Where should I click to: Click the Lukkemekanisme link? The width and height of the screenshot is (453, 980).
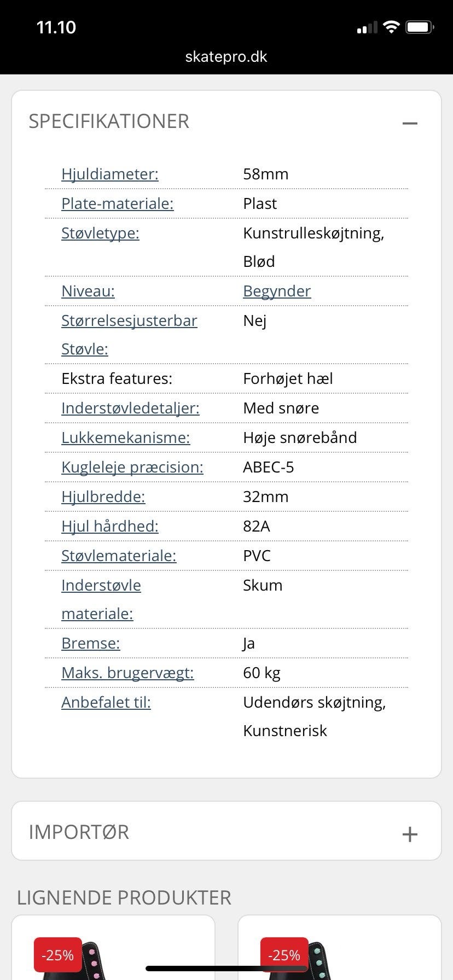[126, 437]
